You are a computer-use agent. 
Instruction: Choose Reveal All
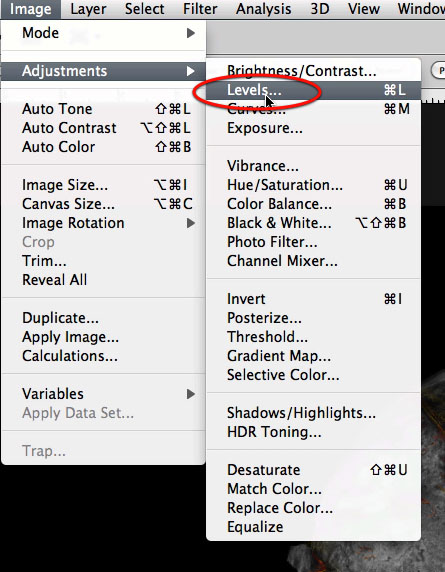pyautogui.click(x=104, y=280)
